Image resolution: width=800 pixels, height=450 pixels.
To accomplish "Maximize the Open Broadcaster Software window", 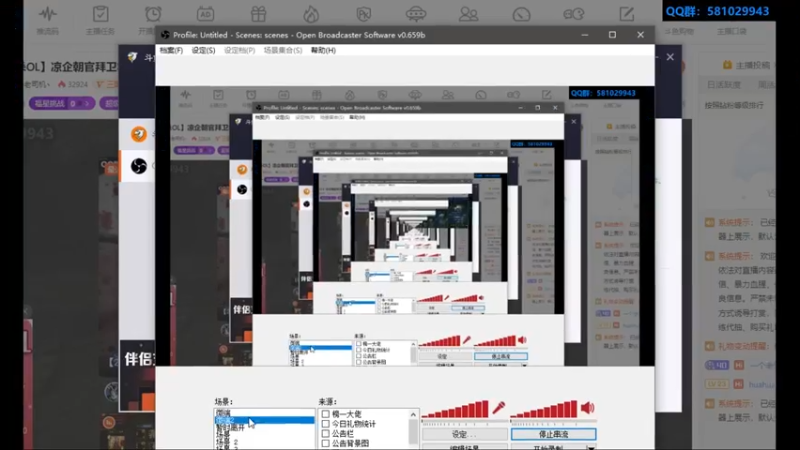I will 612,35.
